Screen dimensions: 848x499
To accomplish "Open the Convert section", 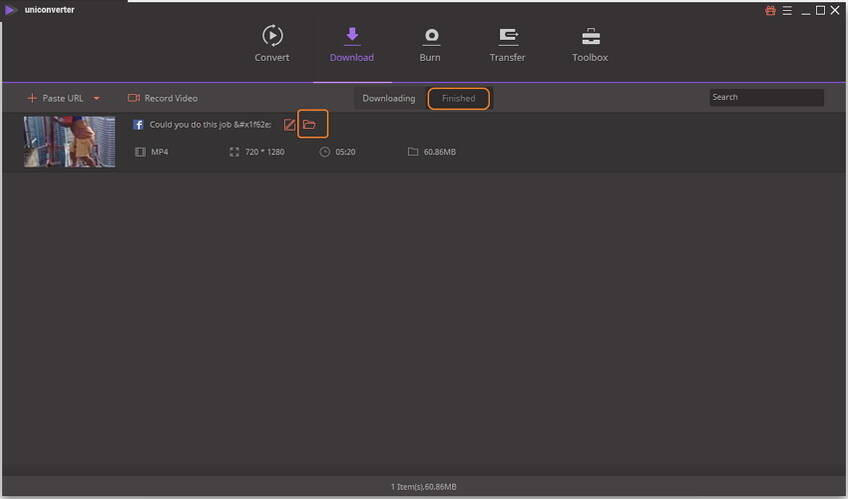I will [272, 44].
